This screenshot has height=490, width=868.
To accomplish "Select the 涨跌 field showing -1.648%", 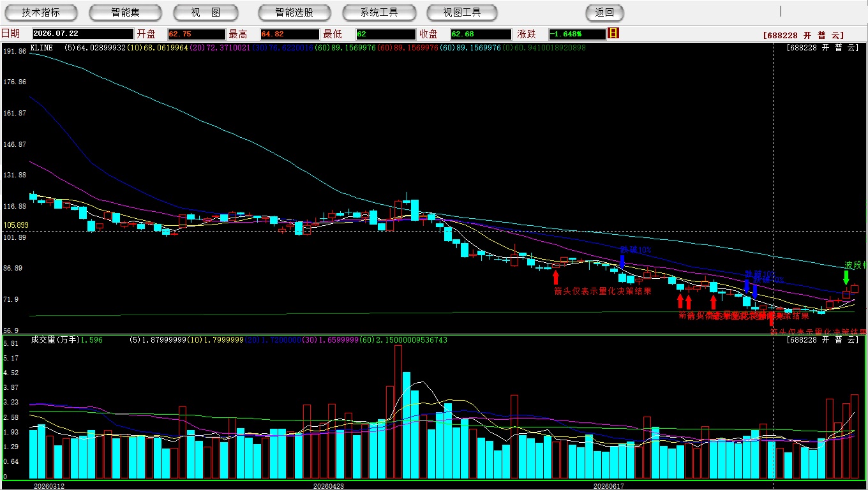I will coord(576,34).
